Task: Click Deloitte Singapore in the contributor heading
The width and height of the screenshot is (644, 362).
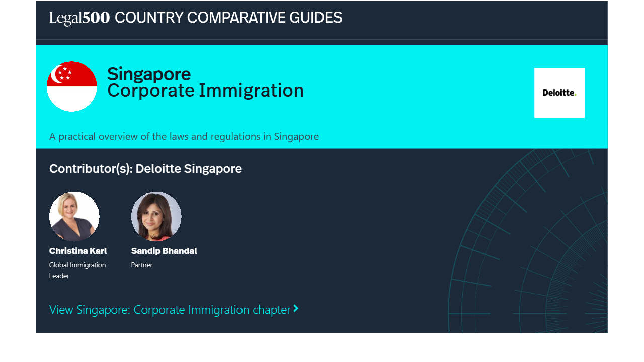Action: coord(189,169)
